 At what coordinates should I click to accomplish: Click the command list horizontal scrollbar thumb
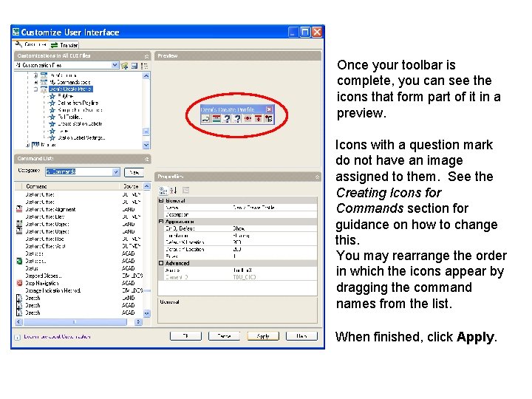(75, 321)
